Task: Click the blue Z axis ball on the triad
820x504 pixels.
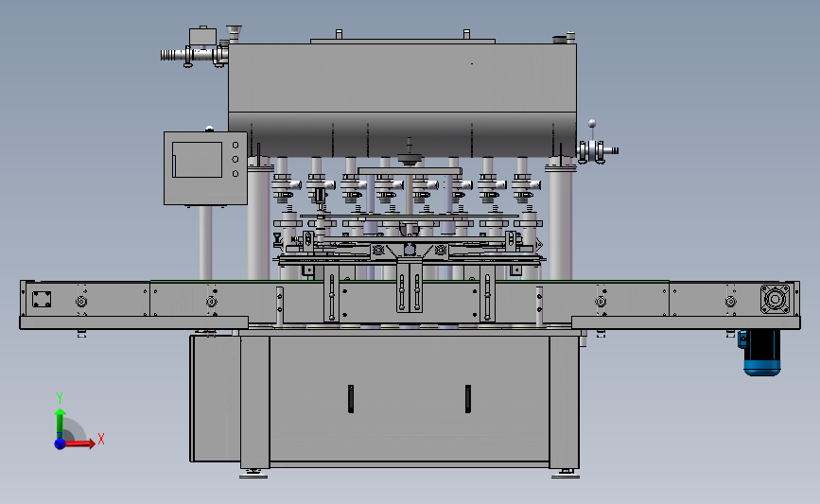Action: 60,443
